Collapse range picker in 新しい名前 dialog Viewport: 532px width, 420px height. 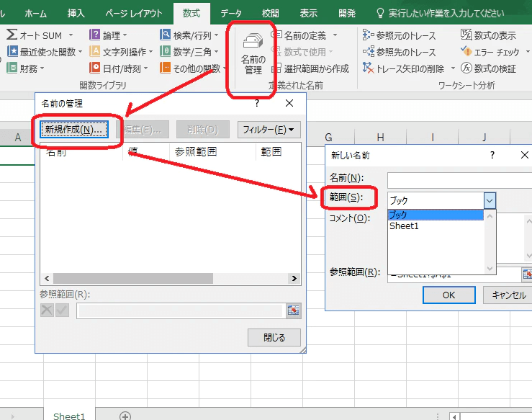point(527,274)
